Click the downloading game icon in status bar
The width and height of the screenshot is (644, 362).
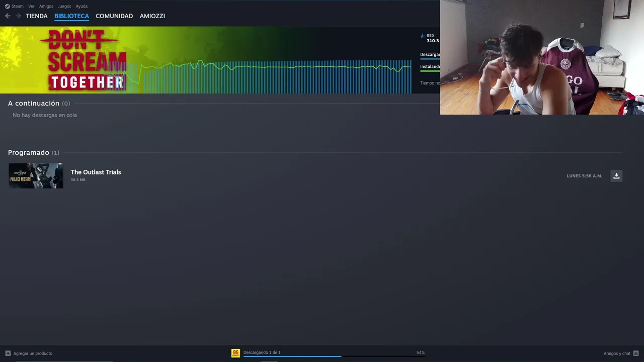pyautogui.click(x=235, y=353)
